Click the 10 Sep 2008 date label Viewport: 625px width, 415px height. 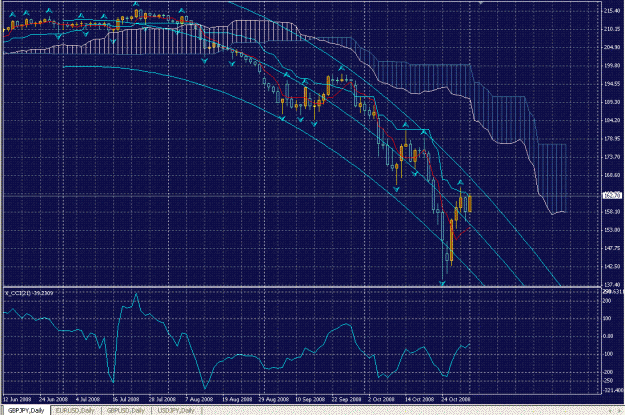[310, 399]
